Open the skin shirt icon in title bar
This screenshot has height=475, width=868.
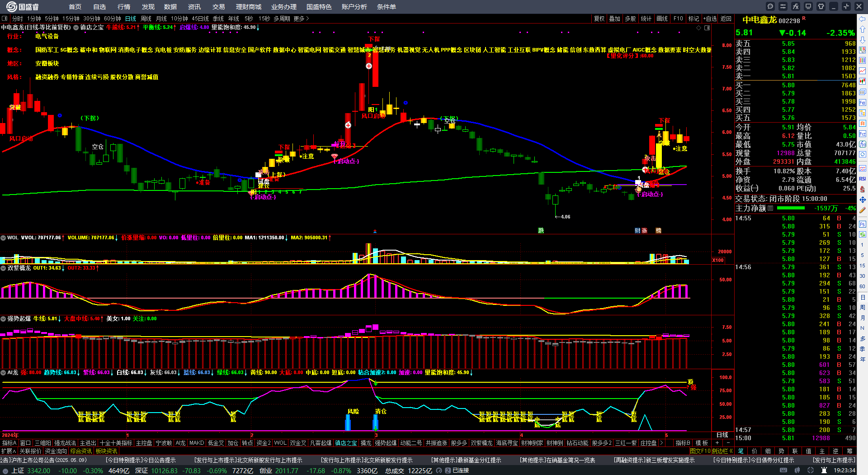pyautogui.click(x=821, y=6)
